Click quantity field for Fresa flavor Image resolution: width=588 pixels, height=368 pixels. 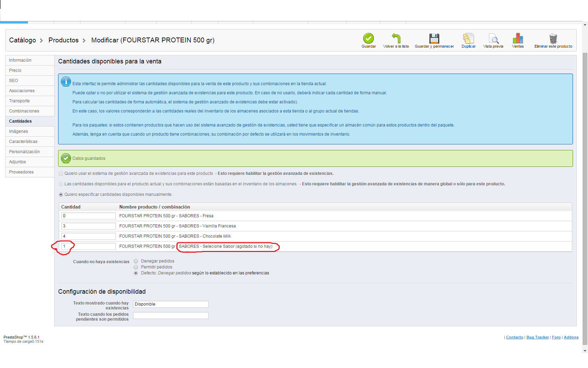[89, 216]
